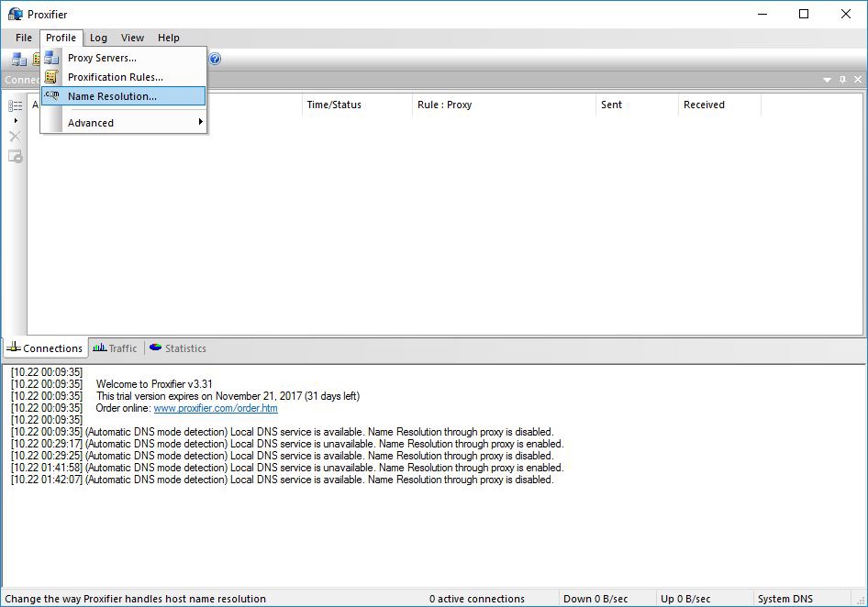Click the 01:42:07 DNS log line
This screenshot has height=607, width=868.
(282, 480)
